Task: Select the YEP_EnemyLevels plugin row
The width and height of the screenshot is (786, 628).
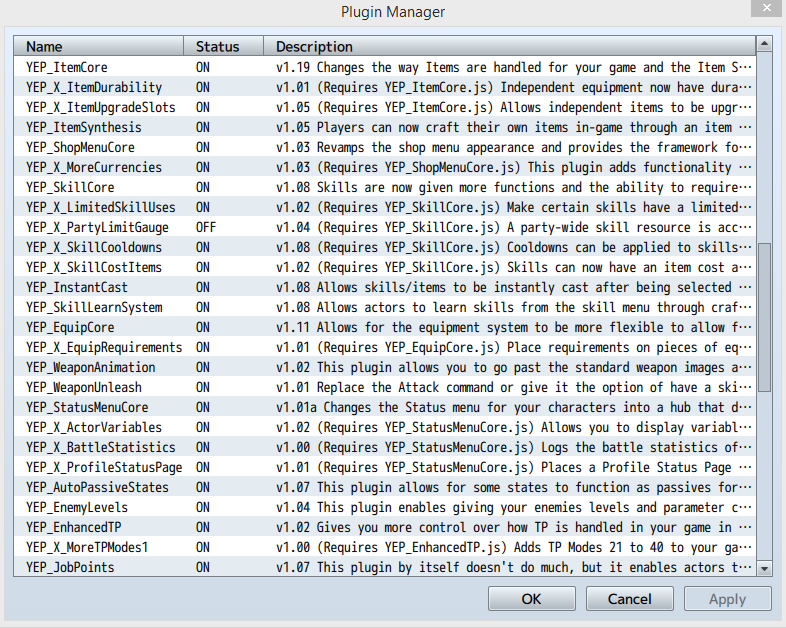Action: pyautogui.click(x=384, y=508)
